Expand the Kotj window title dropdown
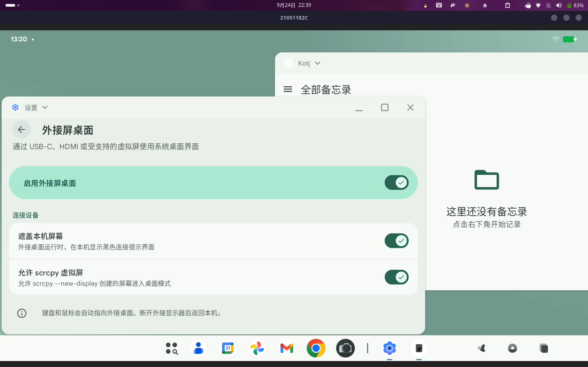The height and width of the screenshot is (367, 588). [x=317, y=63]
